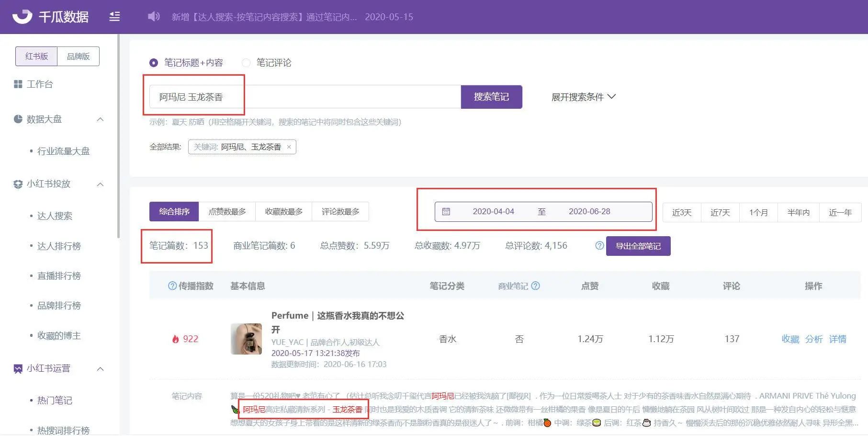868x436 pixels.
Task: Click the speaker announcement icon
Action: pyautogui.click(x=154, y=17)
